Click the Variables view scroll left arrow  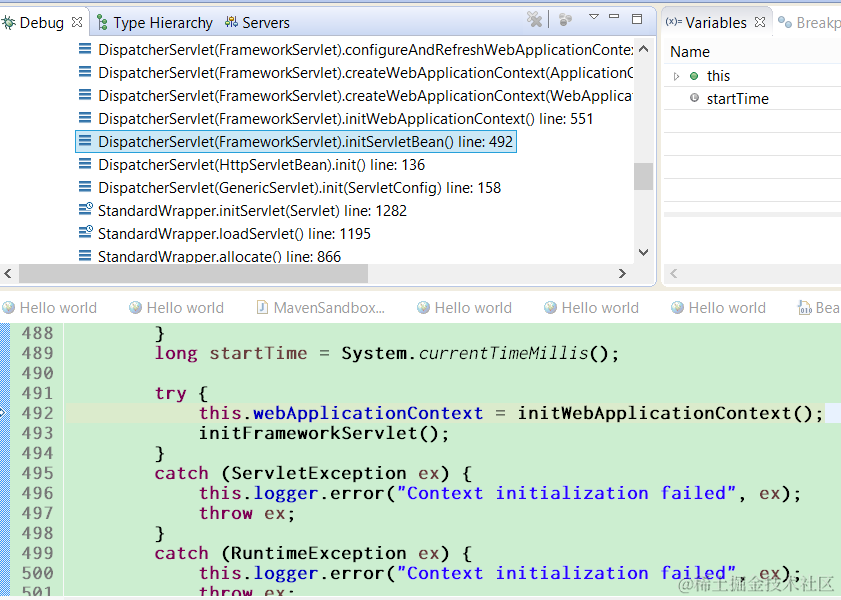(x=674, y=273)
